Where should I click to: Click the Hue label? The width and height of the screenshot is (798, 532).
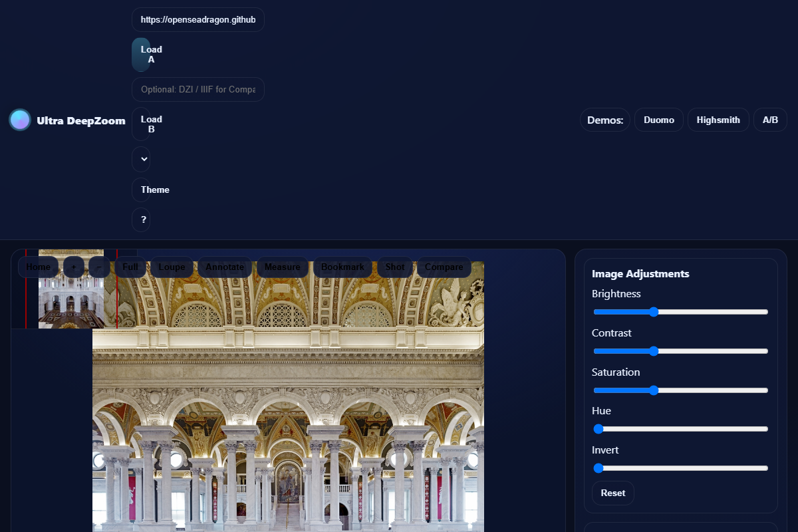click(601, 411)
